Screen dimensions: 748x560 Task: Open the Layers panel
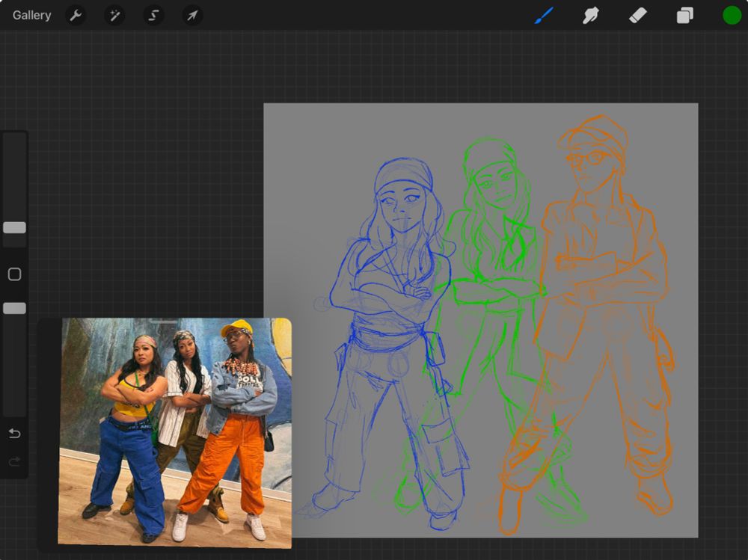[x=684, y=15]
